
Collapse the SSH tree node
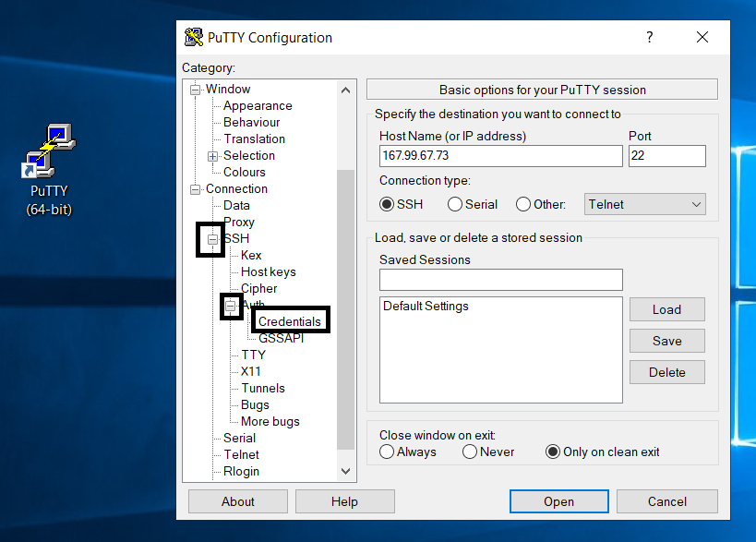point(212,239)
